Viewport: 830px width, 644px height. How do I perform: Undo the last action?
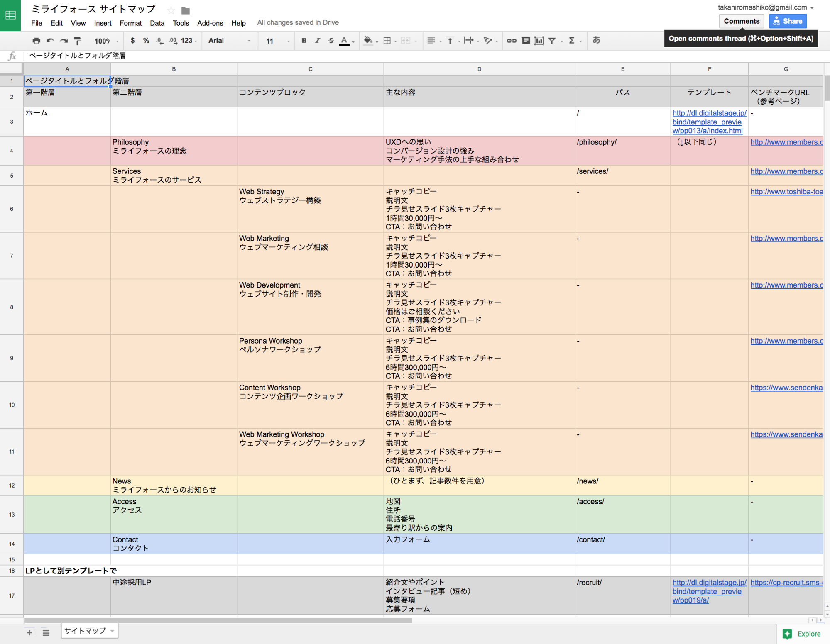[50, 41]
